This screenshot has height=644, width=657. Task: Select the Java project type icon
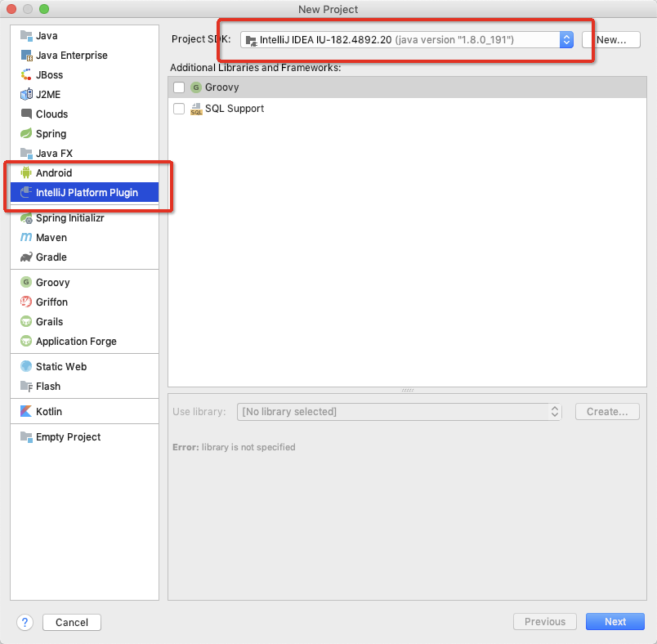pyautogui.click(x=26, y=36)
